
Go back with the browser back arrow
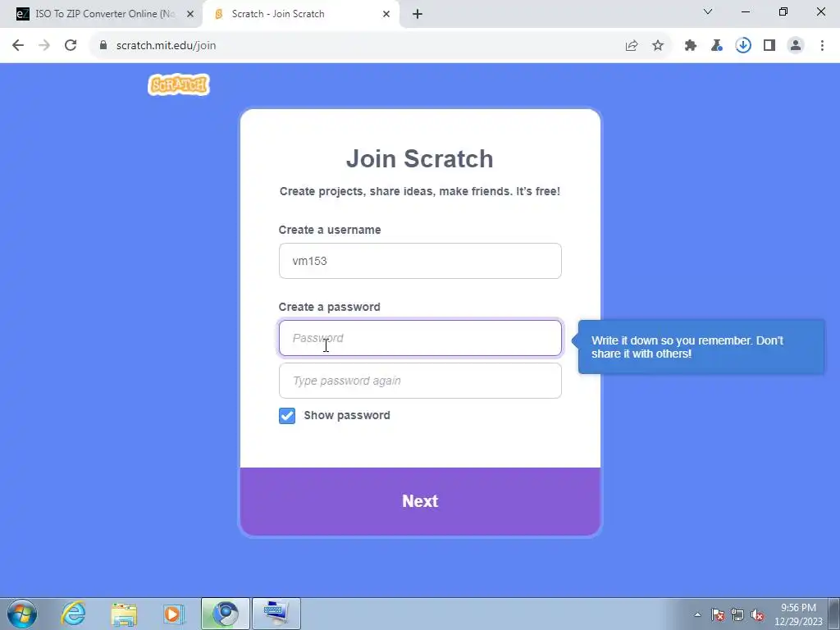pos(18,46)
